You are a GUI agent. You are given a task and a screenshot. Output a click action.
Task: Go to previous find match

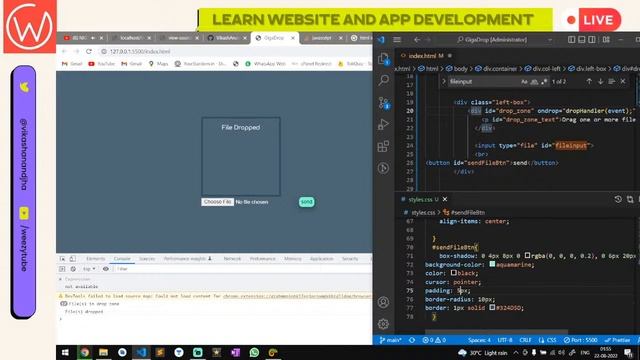(x=589, y=82)
